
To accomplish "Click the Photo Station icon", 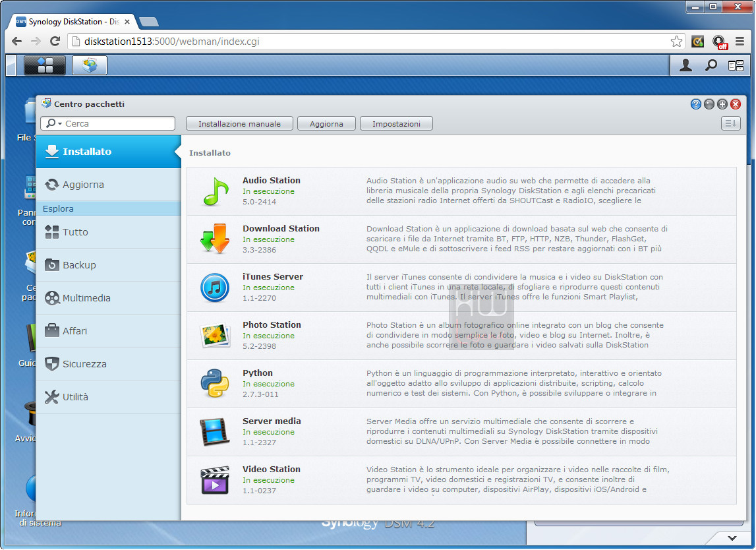I will coord(215,335).
